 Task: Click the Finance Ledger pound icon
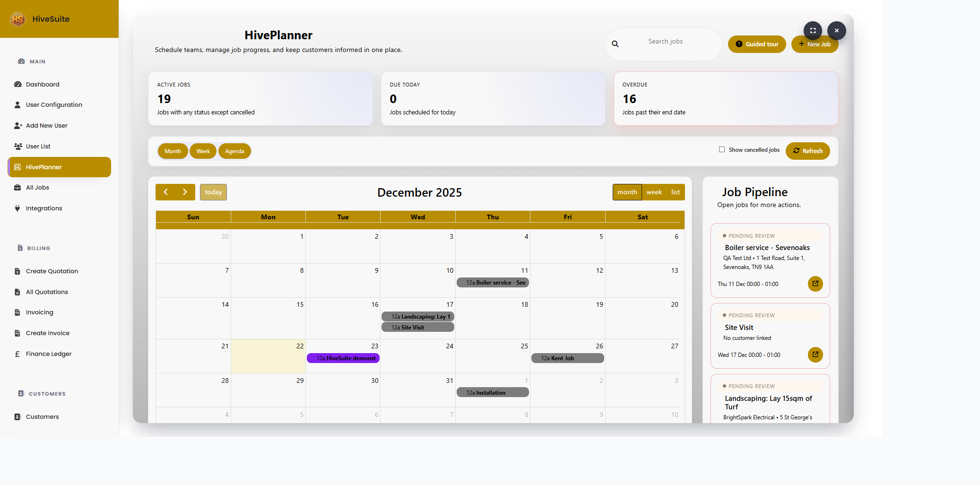[17, 354]
